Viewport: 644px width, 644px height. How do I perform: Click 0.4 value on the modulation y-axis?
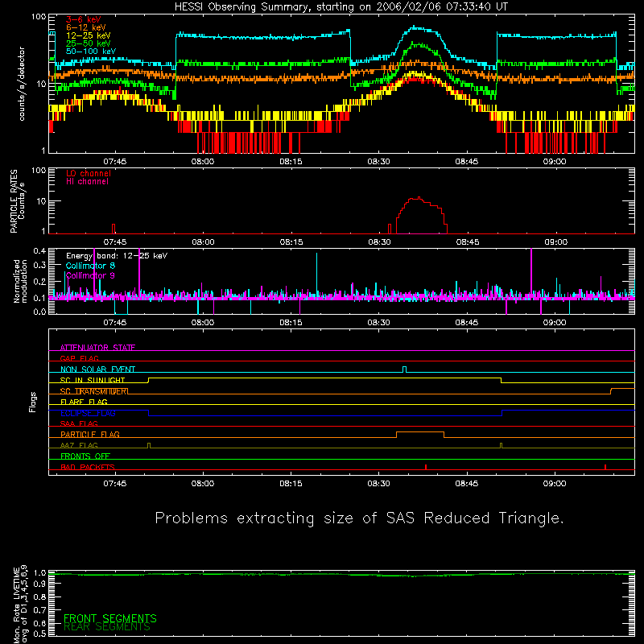pos(39,251)
